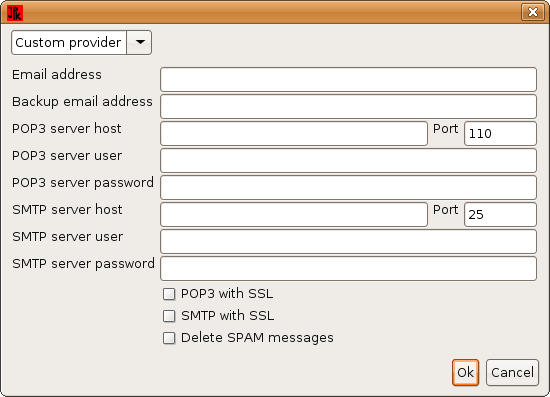550x397 pixels.
Task: Confirm settings with the Ok button
Action: pyautogui.click(x=465, y=372)
